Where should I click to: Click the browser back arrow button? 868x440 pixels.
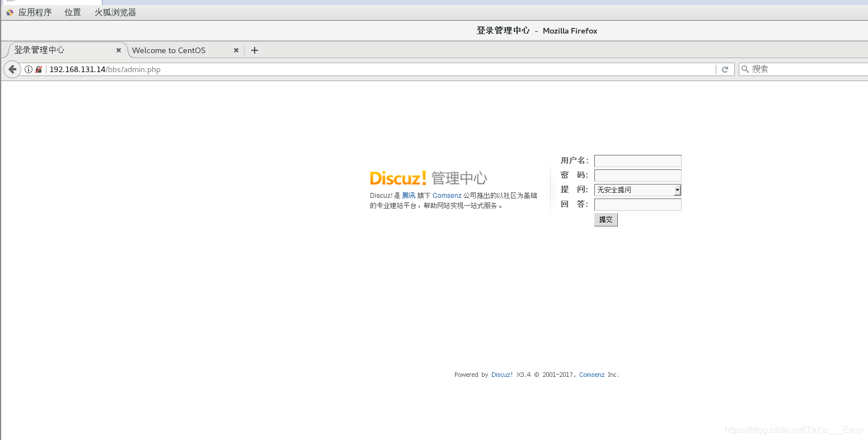click(x=12, y=69)
